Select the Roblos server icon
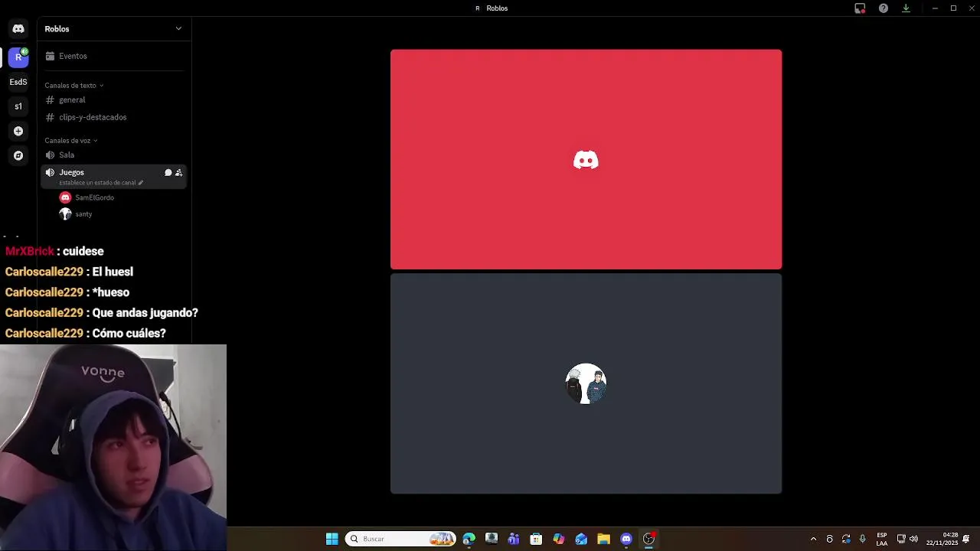Viewport: 980px width, 551px height. click(18, 57)
